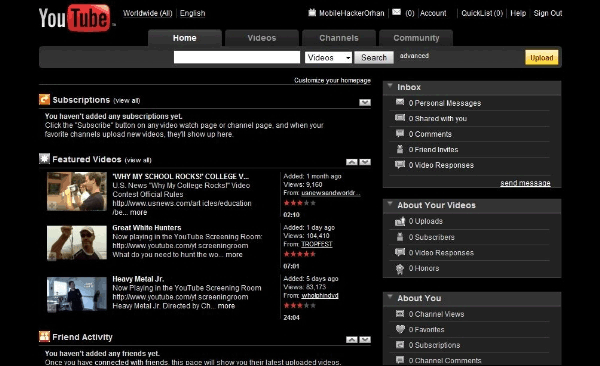Open the Account menu link
The width and height of the screenshot is (600, 366).
click(x=433, y=13)
